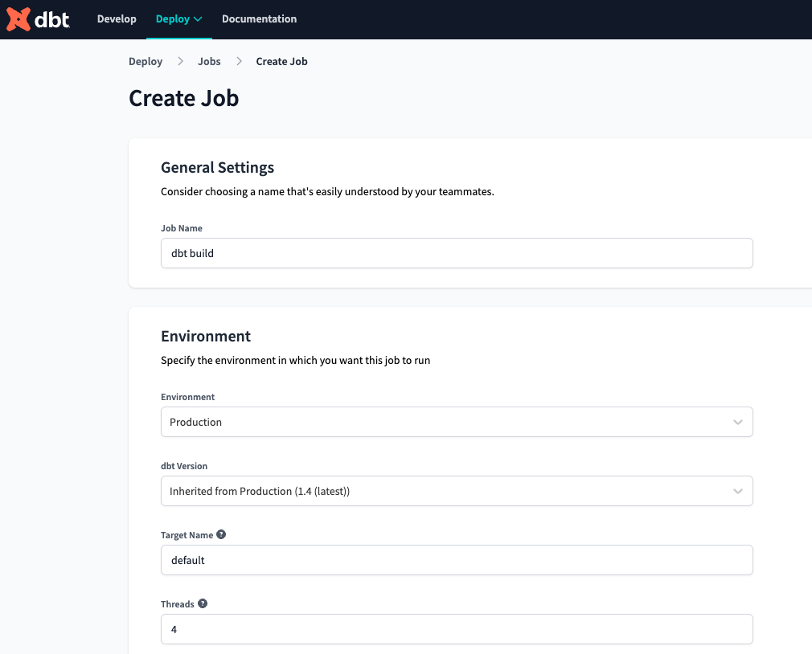Click the Create Job page title

(x=184, y=98)
